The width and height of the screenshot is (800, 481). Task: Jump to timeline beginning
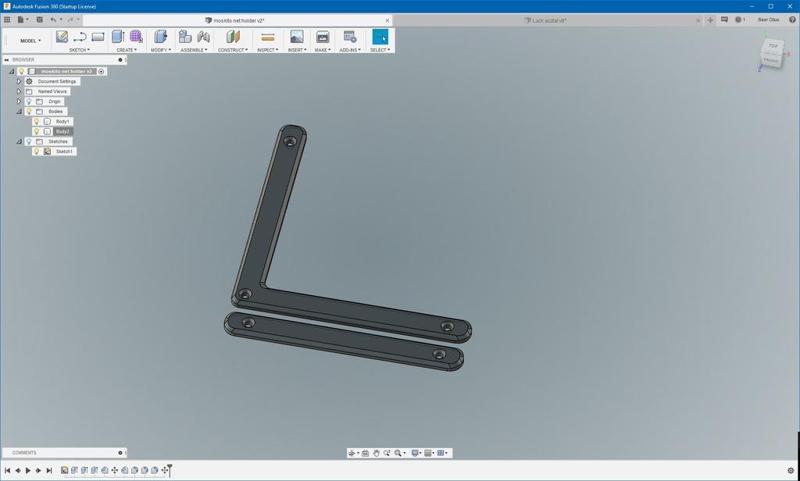click(x=7, y=470)
